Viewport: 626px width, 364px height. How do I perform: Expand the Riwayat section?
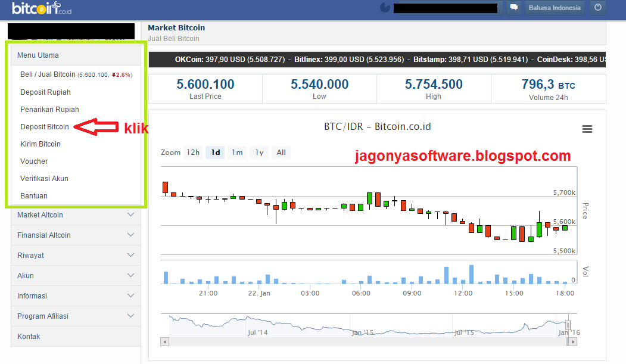point(76,256)
